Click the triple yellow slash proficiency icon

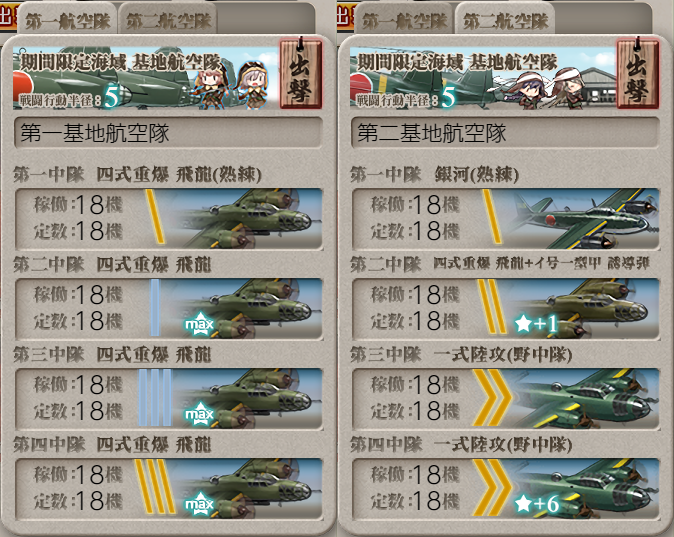(155, 487)
